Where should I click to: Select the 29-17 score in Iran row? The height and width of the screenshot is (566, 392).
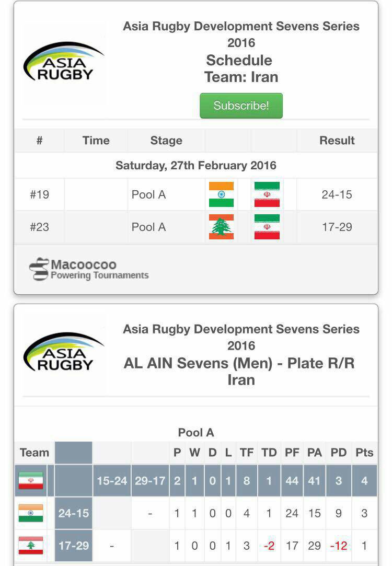(x=150, y=480)
